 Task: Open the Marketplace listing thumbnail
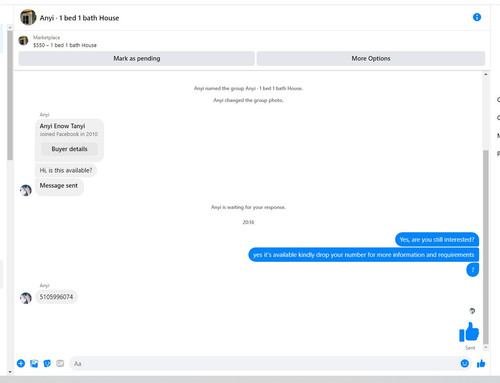point(23,41)
